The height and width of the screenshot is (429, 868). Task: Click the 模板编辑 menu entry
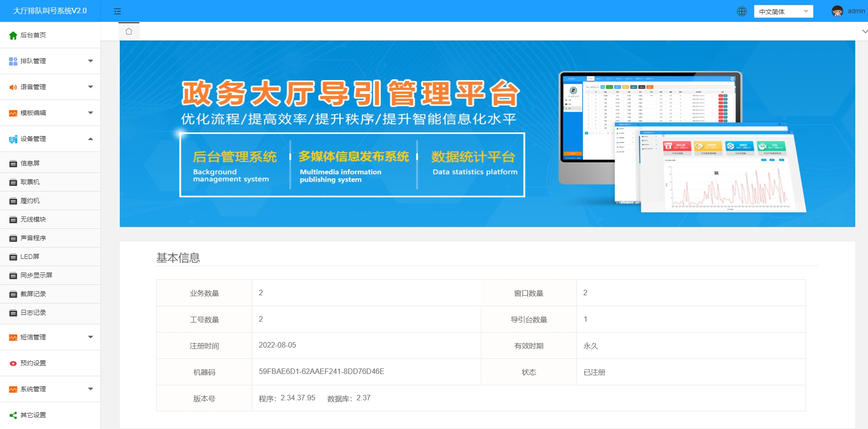(x=33, y=113)
